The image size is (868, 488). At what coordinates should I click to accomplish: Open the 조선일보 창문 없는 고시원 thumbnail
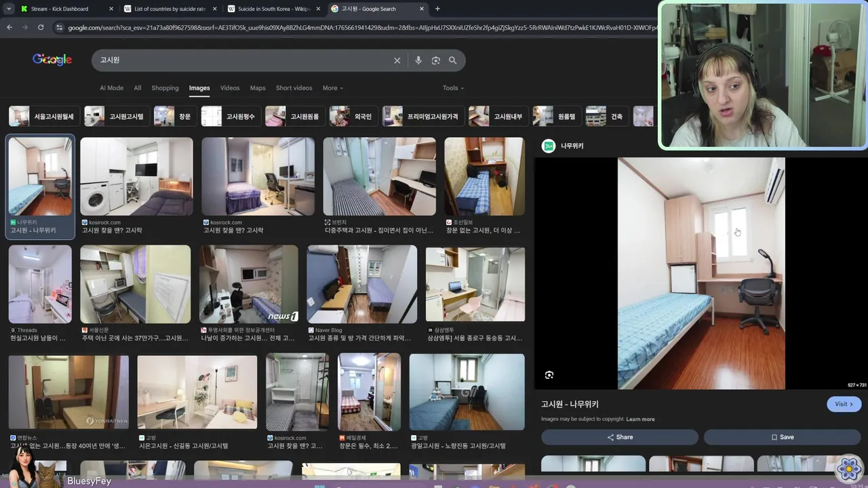(484, 176)
